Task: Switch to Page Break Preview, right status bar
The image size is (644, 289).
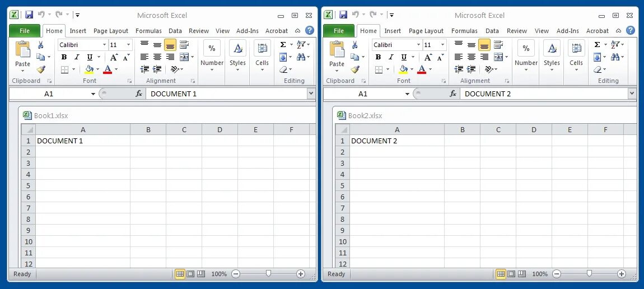Action: [x=521, y=274]
